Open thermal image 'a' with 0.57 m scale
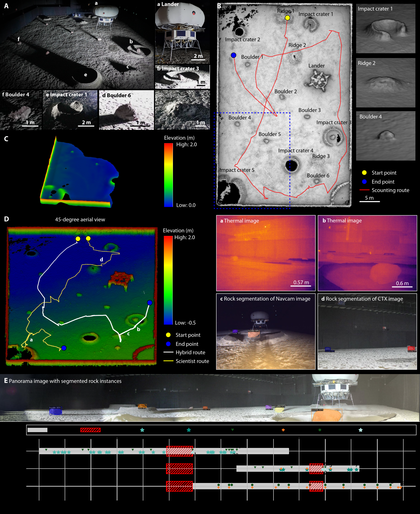 pos(266,253)
